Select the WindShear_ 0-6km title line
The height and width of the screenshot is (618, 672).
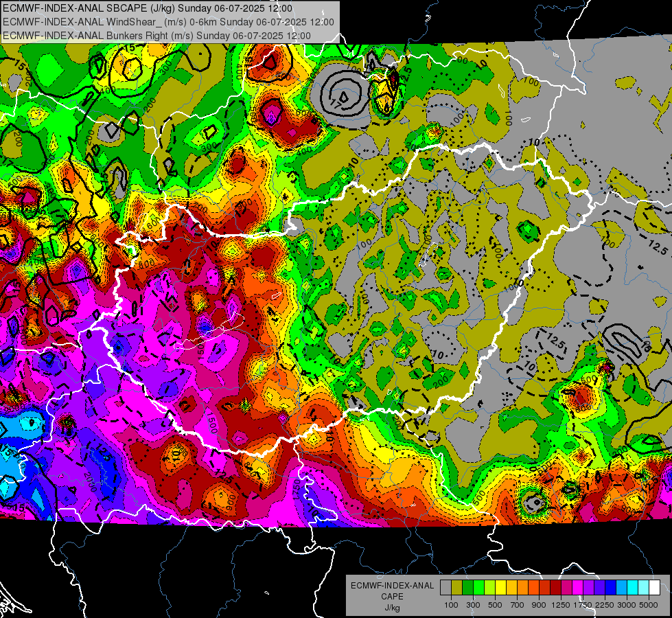click(168, 22)
